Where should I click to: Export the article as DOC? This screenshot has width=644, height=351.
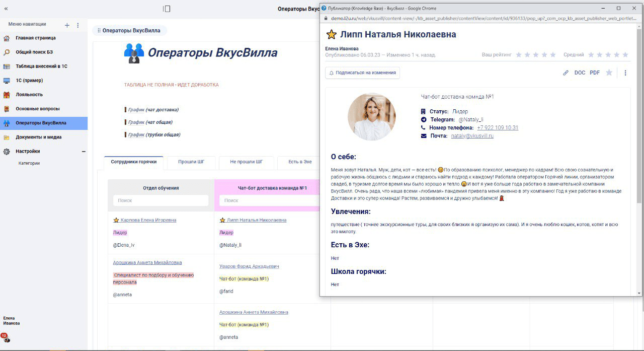tap(580, 73)
